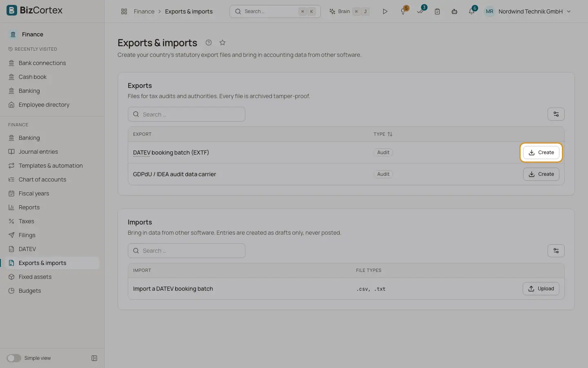Click Finance breadcrumb link
This screenshot has height=368, width=588.
click(x=144, y=11)
